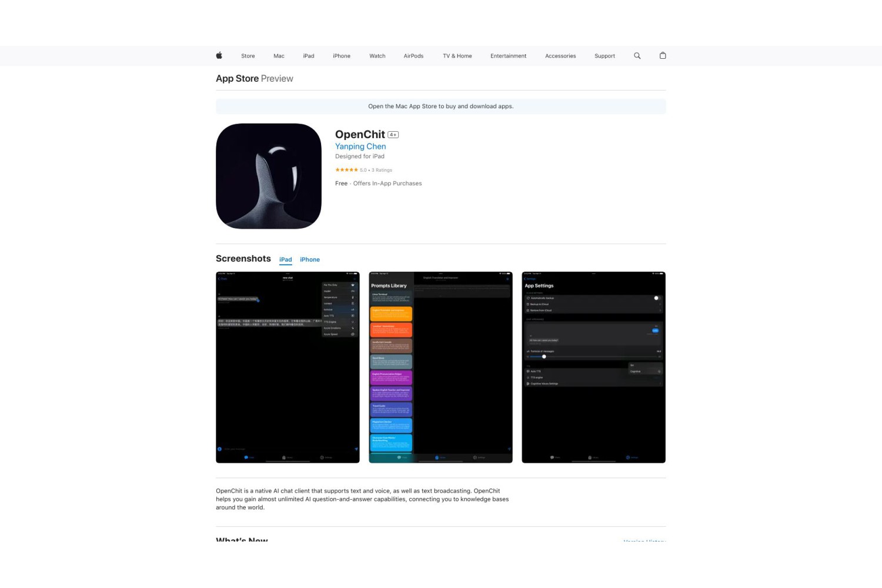Open the search magnifier icon
This screenshot has width=882, height=588.
637,56
